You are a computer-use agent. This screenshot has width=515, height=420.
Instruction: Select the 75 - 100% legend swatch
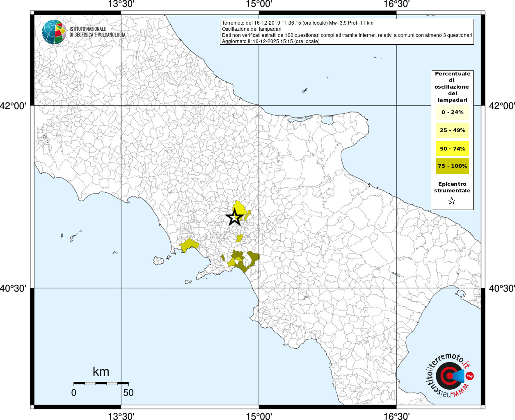point(452,166)
